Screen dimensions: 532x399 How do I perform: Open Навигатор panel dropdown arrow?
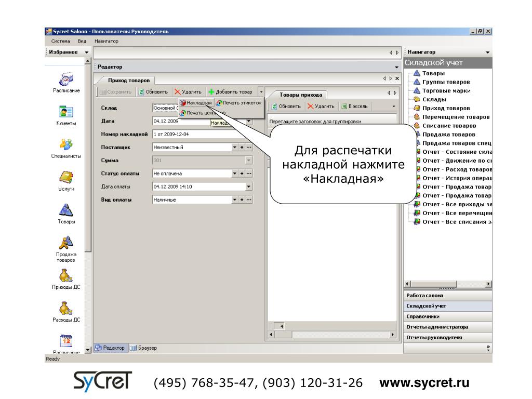[x=487, y=52]
